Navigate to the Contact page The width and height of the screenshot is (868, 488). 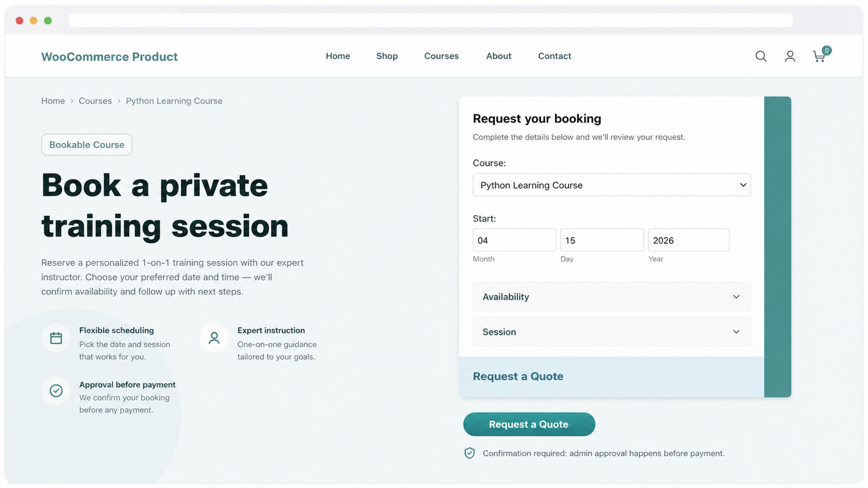554,56
